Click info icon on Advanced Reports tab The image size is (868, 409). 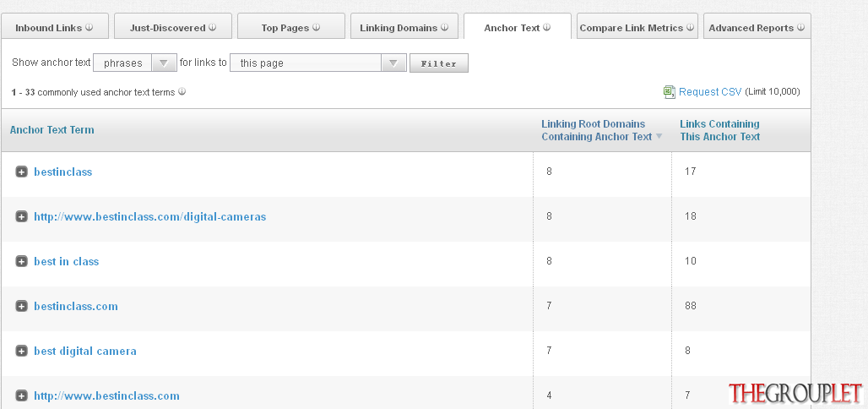click(801, 27)
